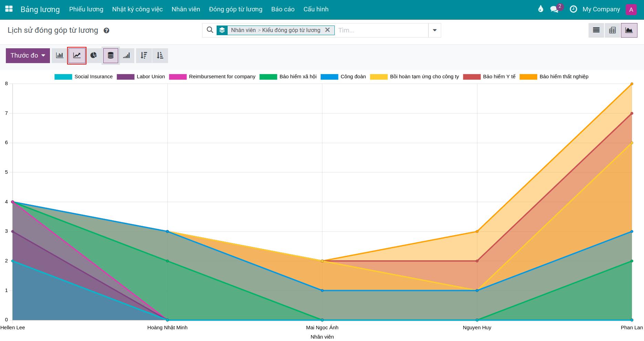Open the search options dropdown arrow
The image size is (644, 341).
click(x=435, y=30)
